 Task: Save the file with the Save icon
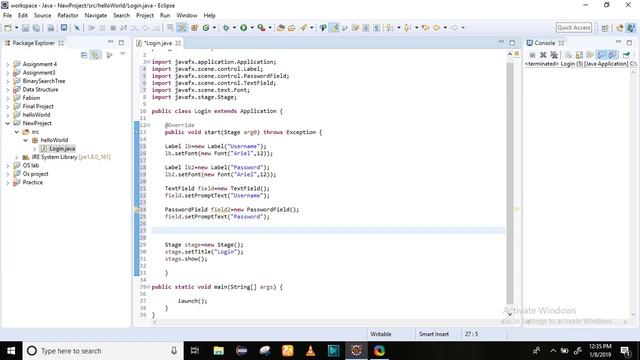tap(25, 28)
